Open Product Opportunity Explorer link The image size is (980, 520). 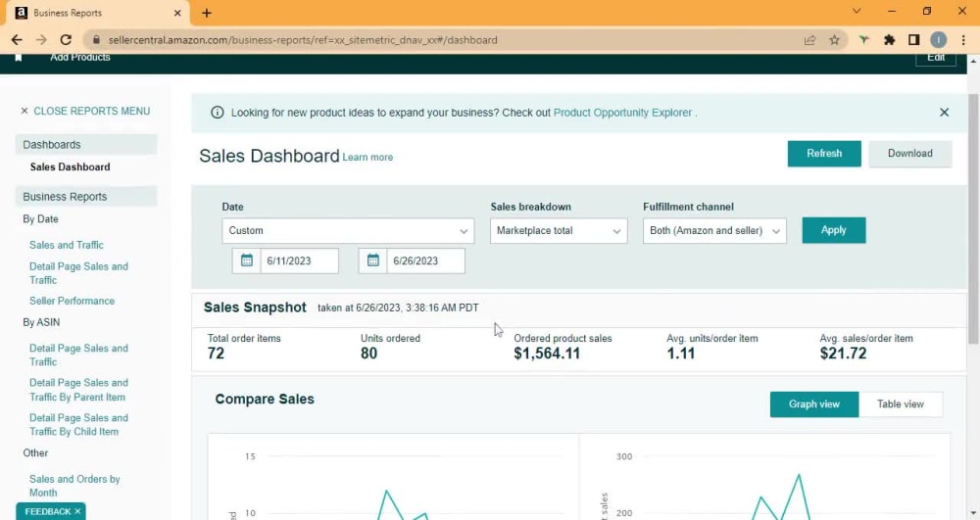622,113
